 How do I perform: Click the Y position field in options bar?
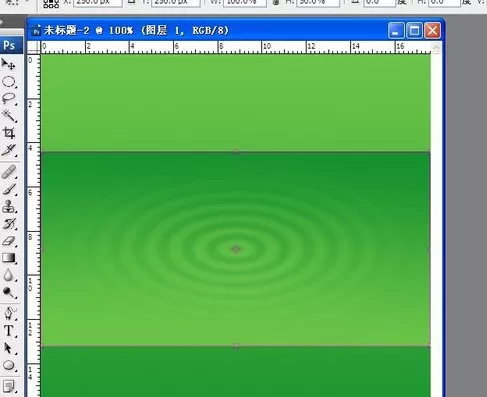[x=176, y=3]
